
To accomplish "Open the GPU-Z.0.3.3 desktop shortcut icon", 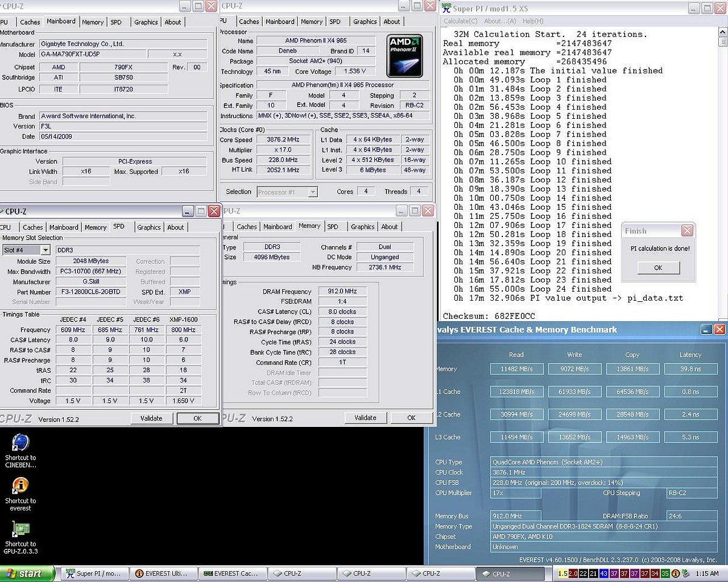I will click(x=21, y=529).
